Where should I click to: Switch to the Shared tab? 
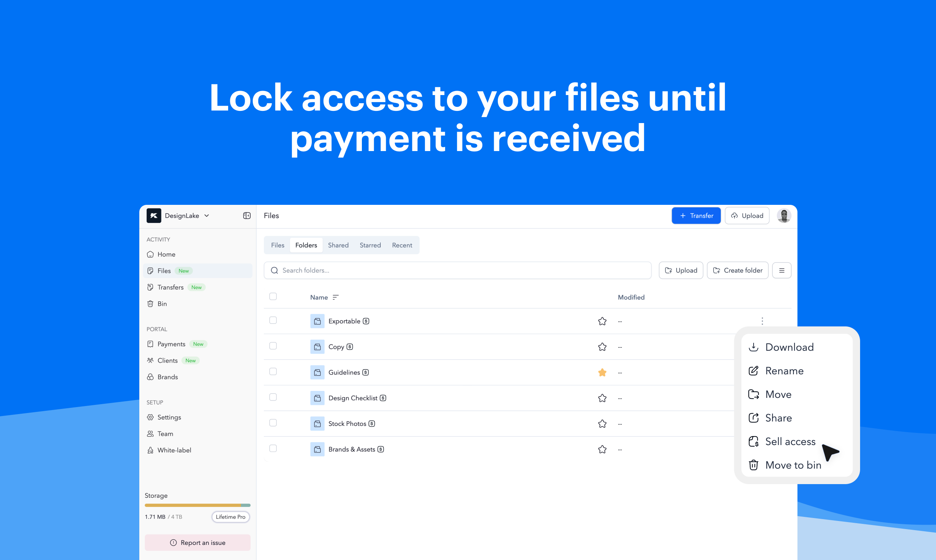338,245
